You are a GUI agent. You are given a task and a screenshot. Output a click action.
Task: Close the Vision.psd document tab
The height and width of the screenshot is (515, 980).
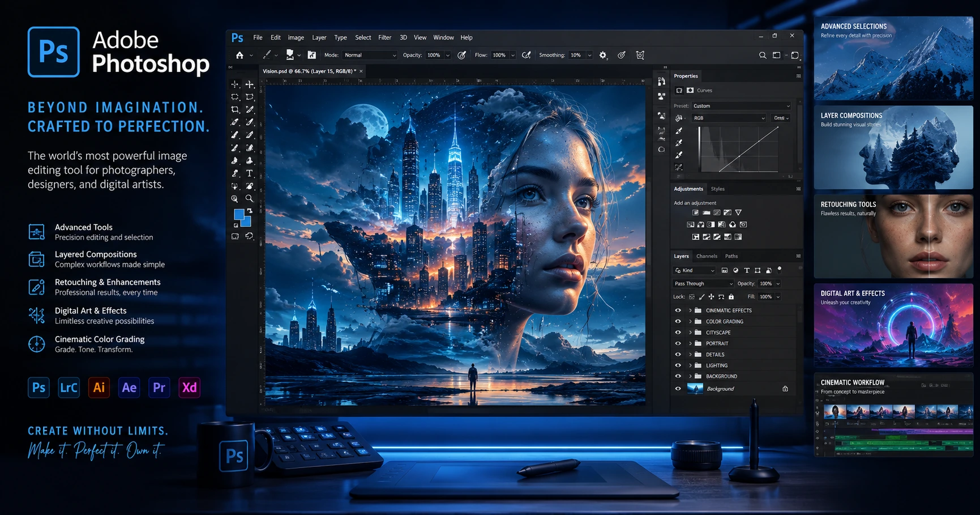tap(361, 71)
